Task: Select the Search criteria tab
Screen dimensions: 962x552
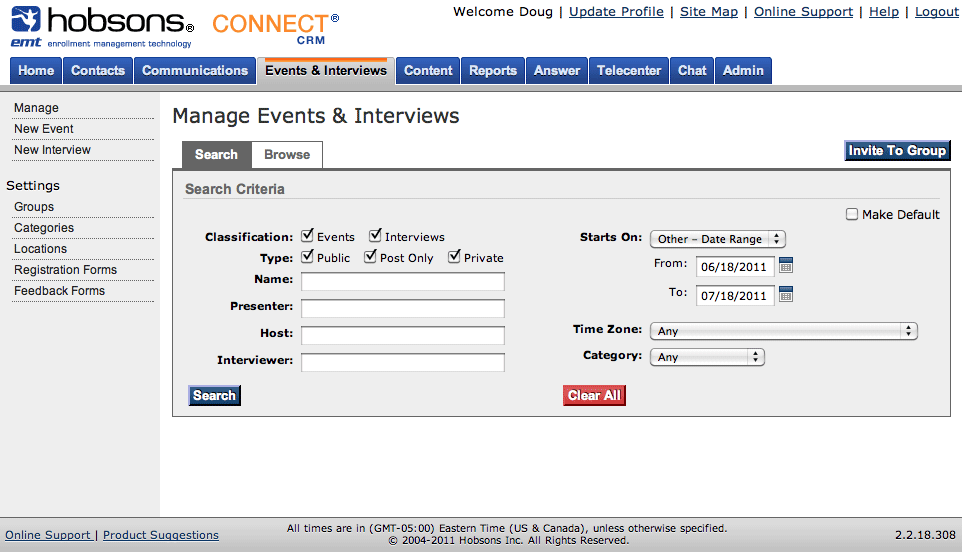Action: 217,155
